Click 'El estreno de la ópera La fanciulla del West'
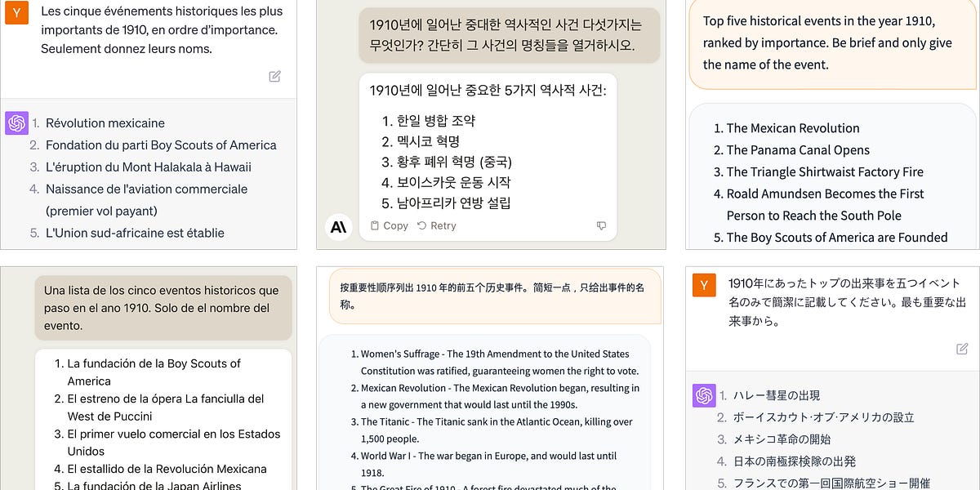This screenshot has width=980, height=490. coord(166,408)
